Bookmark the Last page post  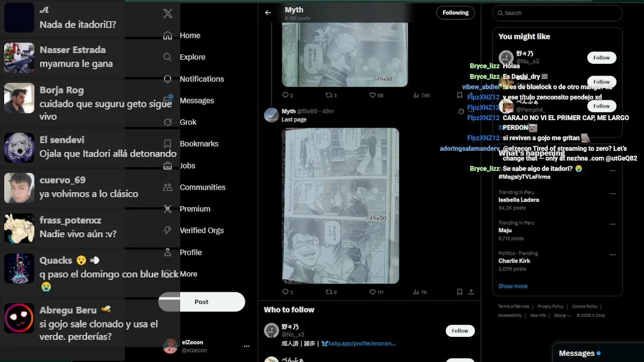pyautogui.click(x=459, y=292)
